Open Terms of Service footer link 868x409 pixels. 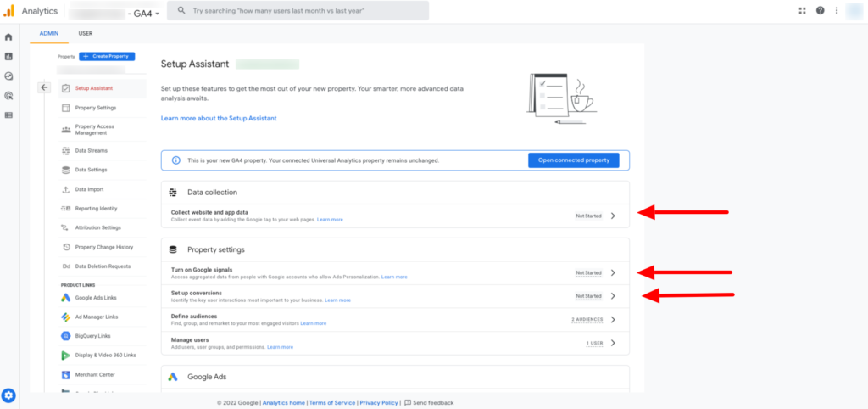pos(332,403)
